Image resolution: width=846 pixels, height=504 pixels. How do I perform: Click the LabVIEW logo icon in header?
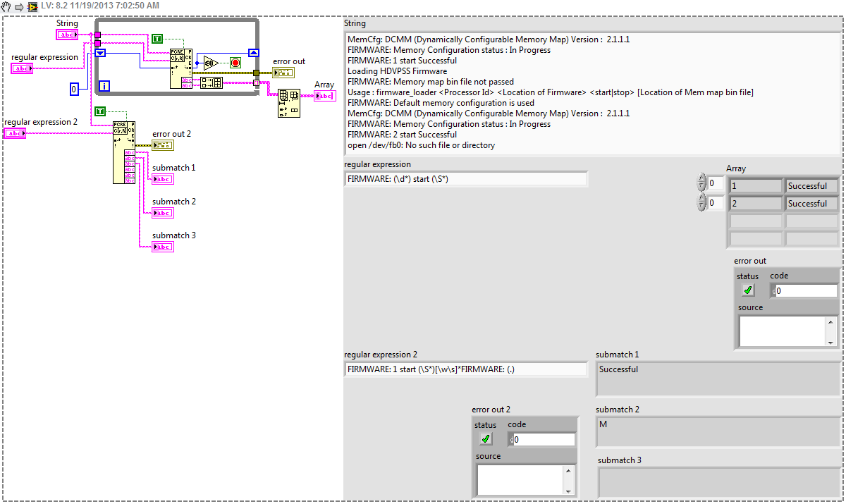[x=32, y=6]
